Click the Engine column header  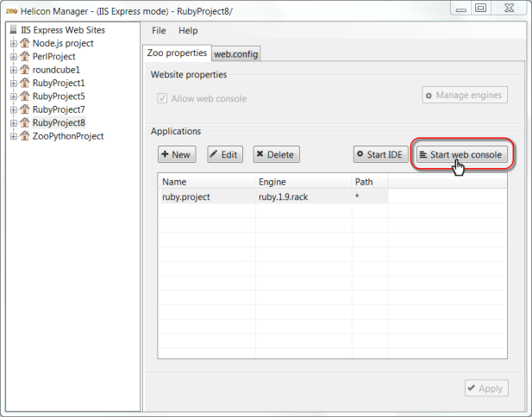tap(302, 182)
